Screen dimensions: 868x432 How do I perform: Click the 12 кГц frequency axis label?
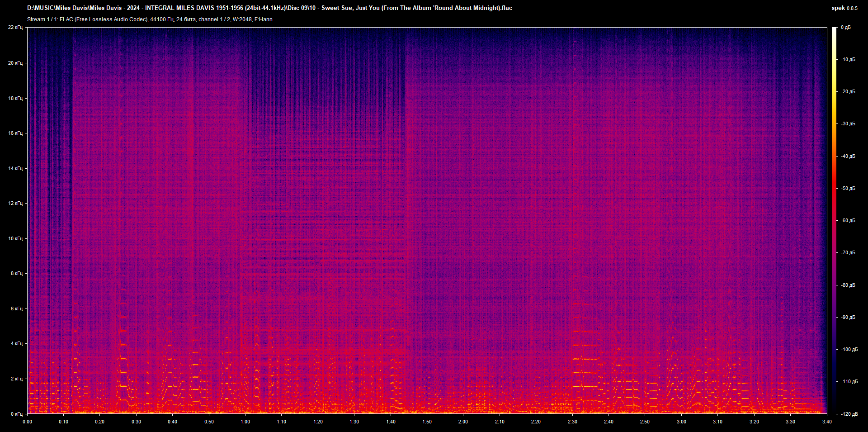tap(15, 203)
